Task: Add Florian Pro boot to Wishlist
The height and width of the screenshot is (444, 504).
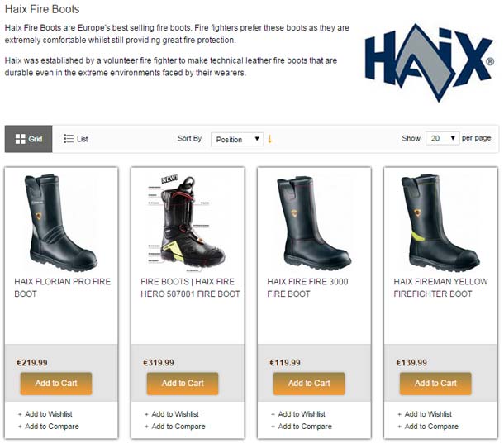Action: coord(49,414)
